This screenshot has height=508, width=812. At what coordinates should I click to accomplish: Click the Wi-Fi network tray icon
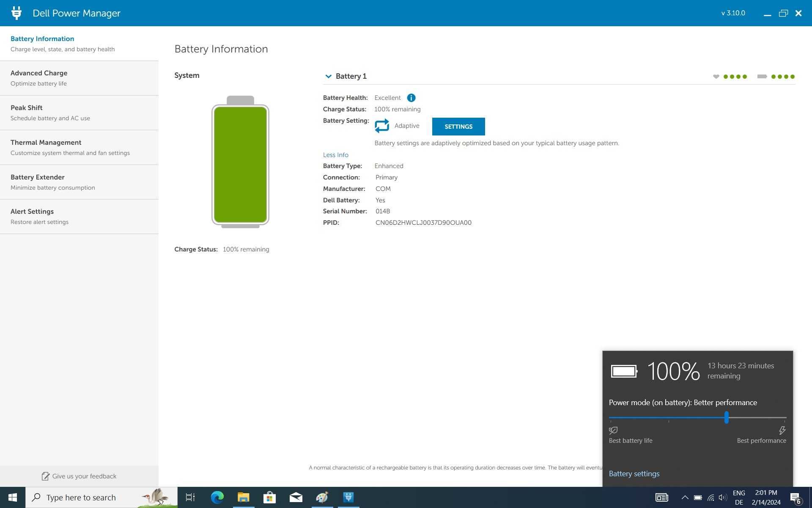click(710, 498)
